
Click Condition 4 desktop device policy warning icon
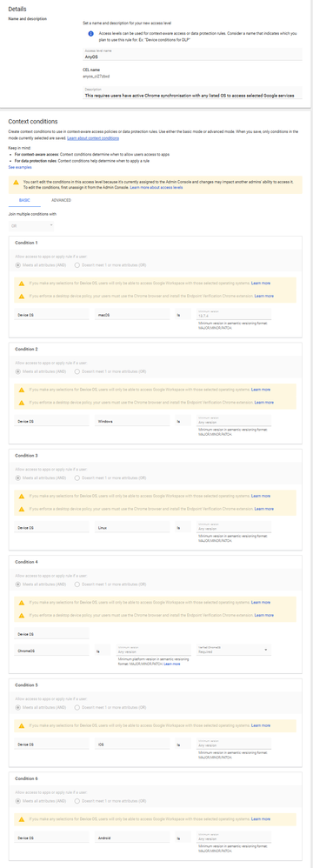[22, 615]
